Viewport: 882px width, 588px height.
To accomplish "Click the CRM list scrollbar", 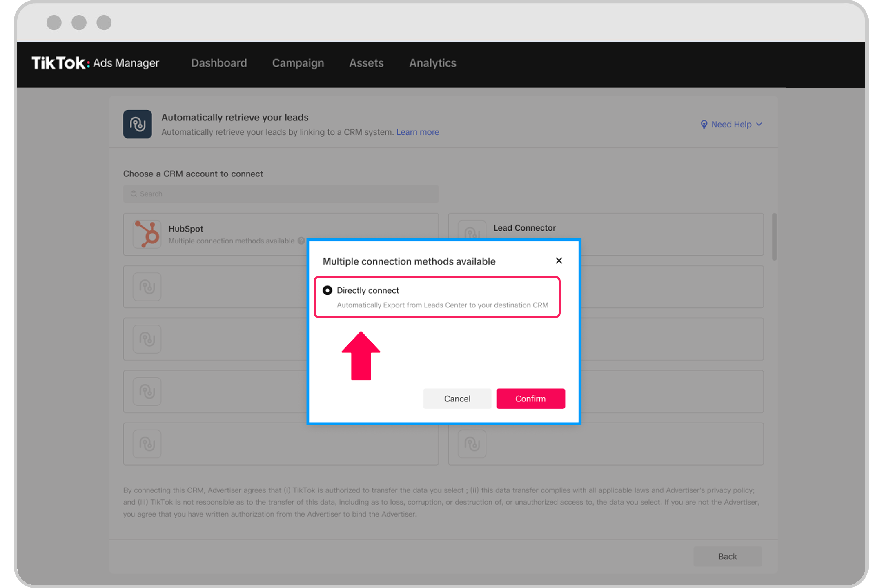I will tap(774, 236).
